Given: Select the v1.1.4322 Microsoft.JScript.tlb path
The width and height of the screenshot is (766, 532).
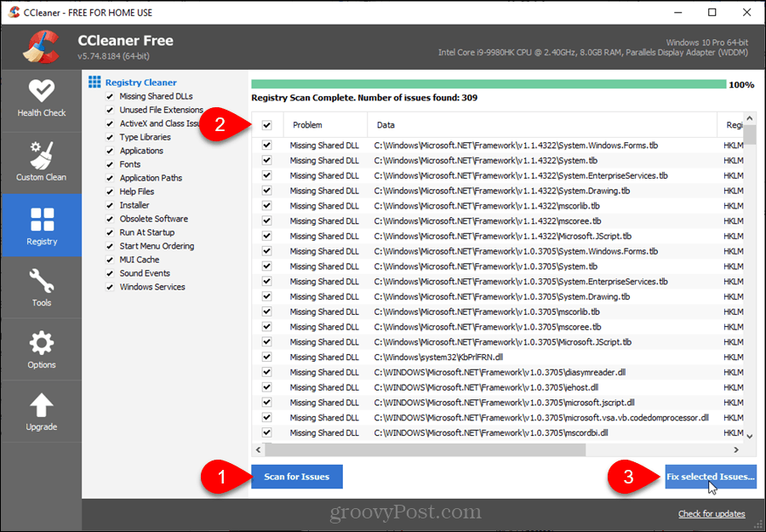Looking at the screenshot, I should (503, 236).
